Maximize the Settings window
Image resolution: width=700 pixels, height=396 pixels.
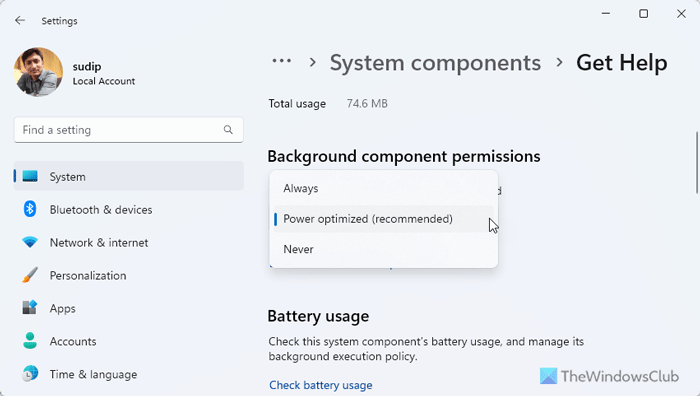[643, 14]
